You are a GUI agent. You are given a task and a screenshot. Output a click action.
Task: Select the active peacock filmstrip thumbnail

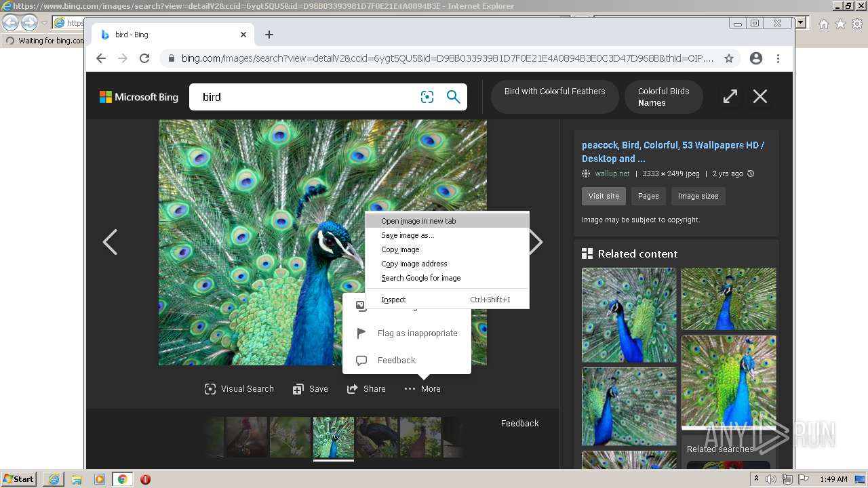click(x=334, y=437)
